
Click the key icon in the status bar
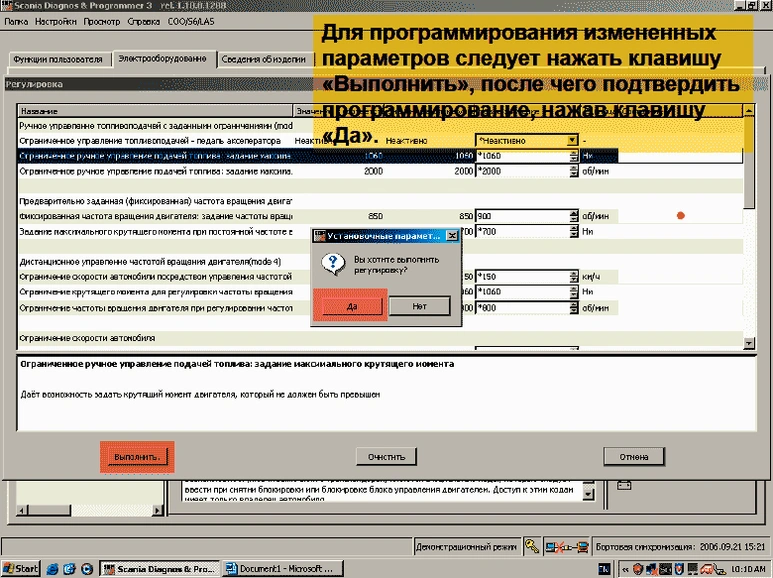532,546
